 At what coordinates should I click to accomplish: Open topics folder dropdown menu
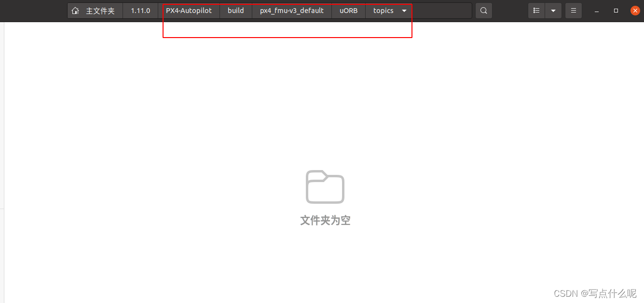point(404,11)
